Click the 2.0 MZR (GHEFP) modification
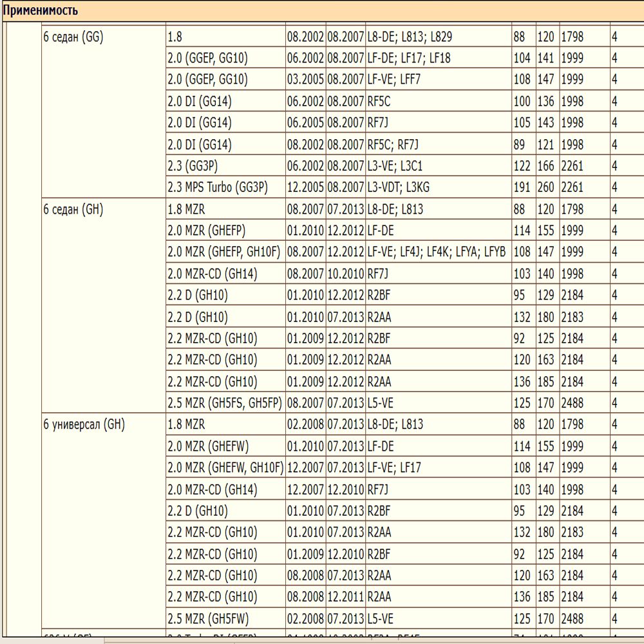 (x=206, y=231)
